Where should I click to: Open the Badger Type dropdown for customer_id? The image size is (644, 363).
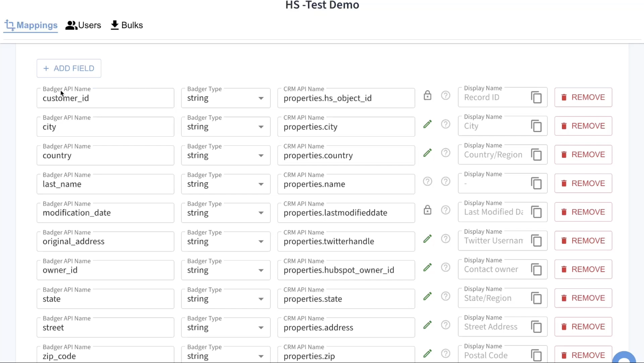point(226,98)
